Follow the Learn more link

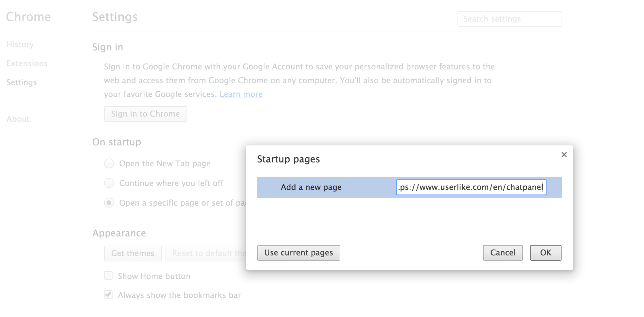point(241,94)
